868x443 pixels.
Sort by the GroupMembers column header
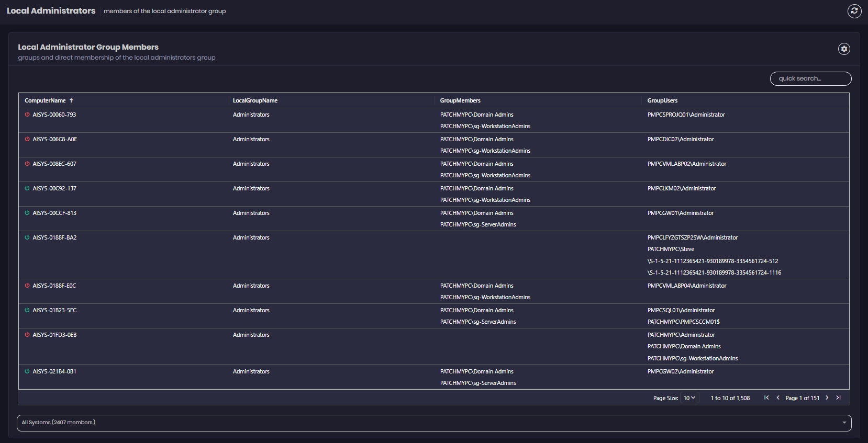point(460,100)
